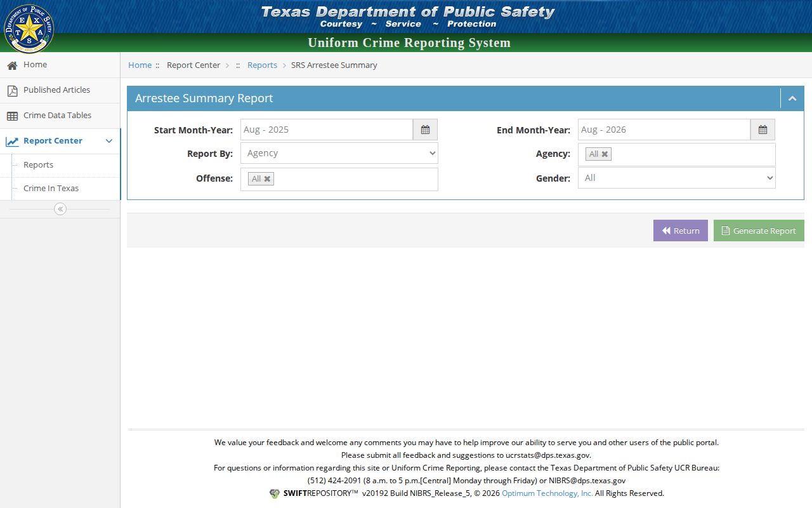Viewport: 812px width, 508px height.
Task: Collapse the Arrestee Summary Report panel
Action: pyautogui.click(x=792, y=98)
